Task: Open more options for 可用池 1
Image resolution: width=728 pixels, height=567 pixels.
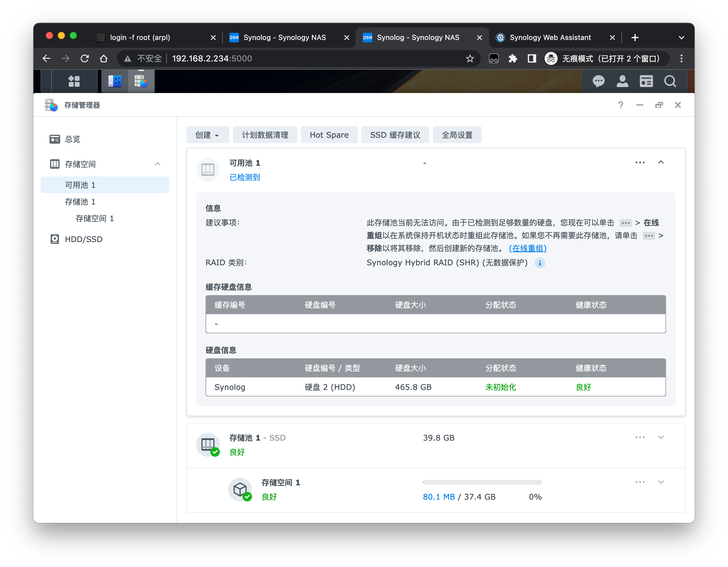Action: pos(640,162)
